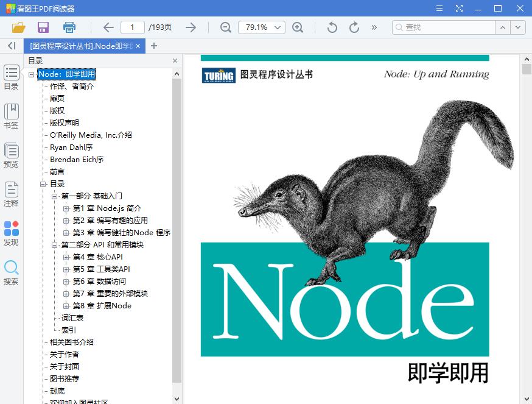Image resolution: width=532 pixels, height=404 pixels.
Task: Jump to O'Reilly Media, Inc.介绍
Action: point(91,135)
